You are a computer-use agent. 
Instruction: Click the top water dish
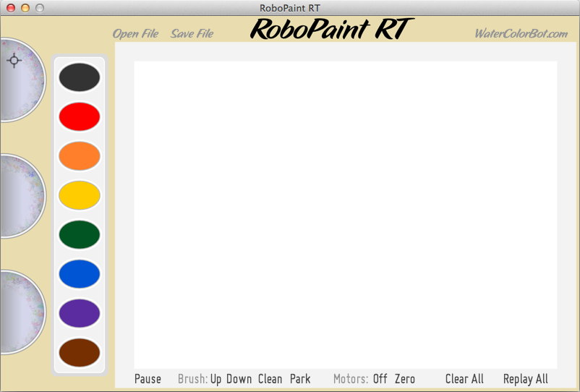coord(22,80)
